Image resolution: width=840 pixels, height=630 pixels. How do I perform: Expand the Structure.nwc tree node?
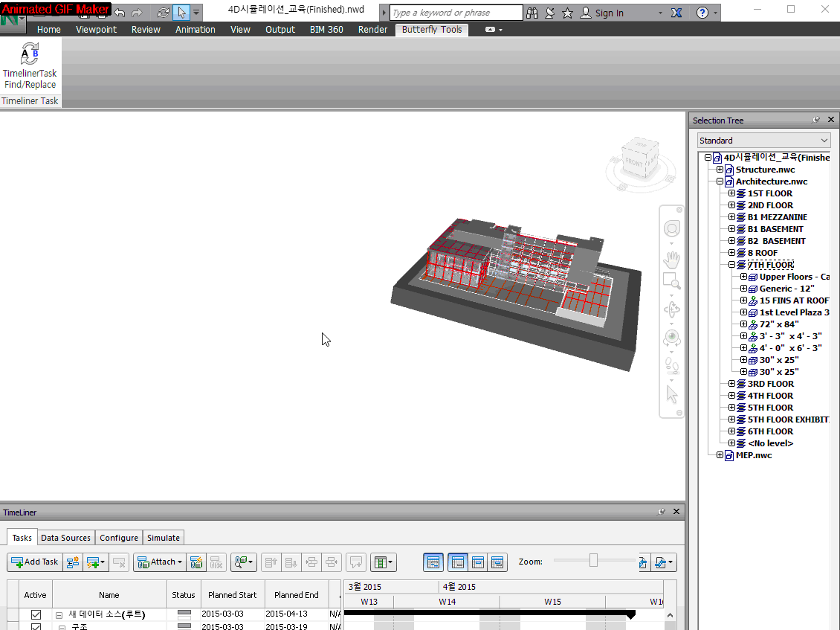pos(720,170)
